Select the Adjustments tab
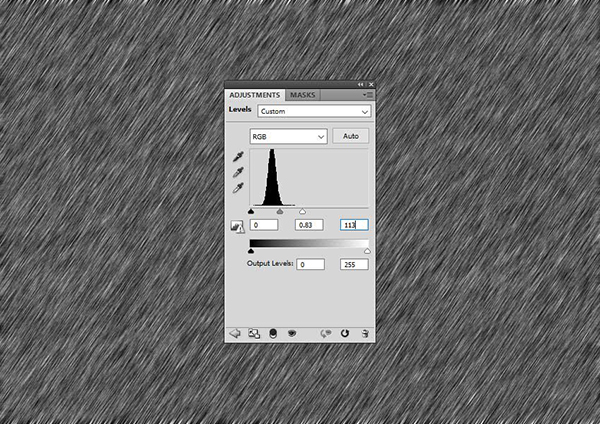This screenshot has height=424, width=600. (256, 94)
